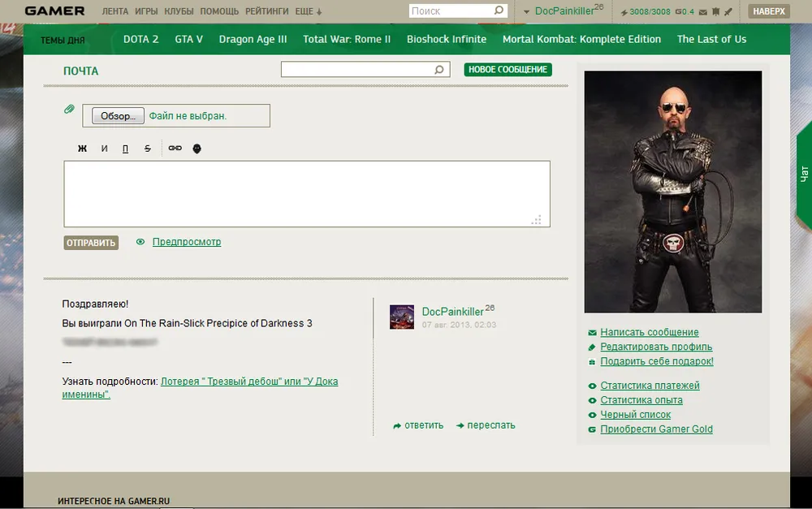The width and height of the screenshot is (812, 509).
Task: Select the DOTA 2 topic tab
Action: pos(140,39)
